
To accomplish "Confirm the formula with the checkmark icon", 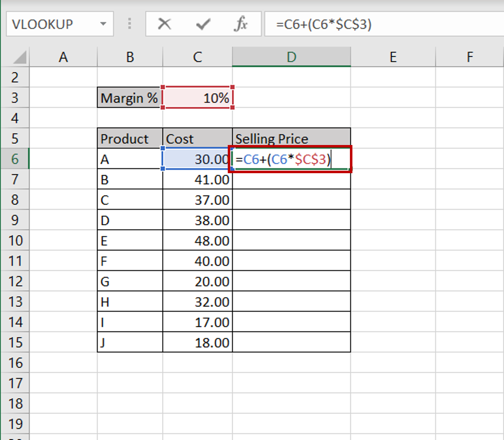I will (x=203, y=24).
